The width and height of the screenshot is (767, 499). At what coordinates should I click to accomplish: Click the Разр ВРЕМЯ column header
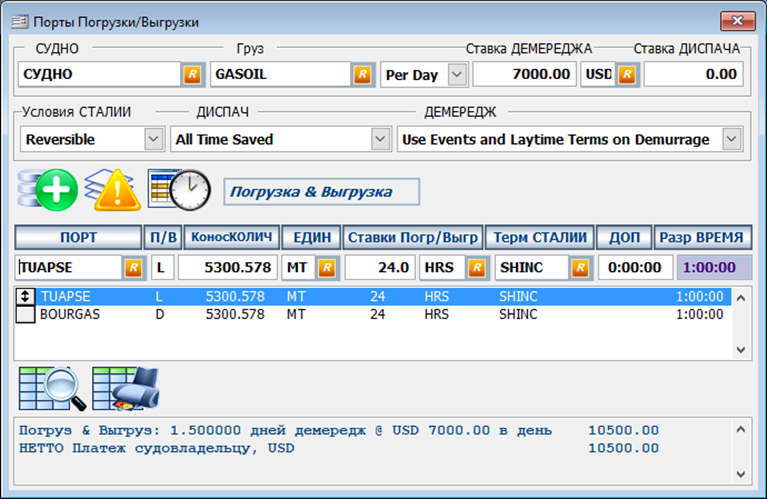702,237
